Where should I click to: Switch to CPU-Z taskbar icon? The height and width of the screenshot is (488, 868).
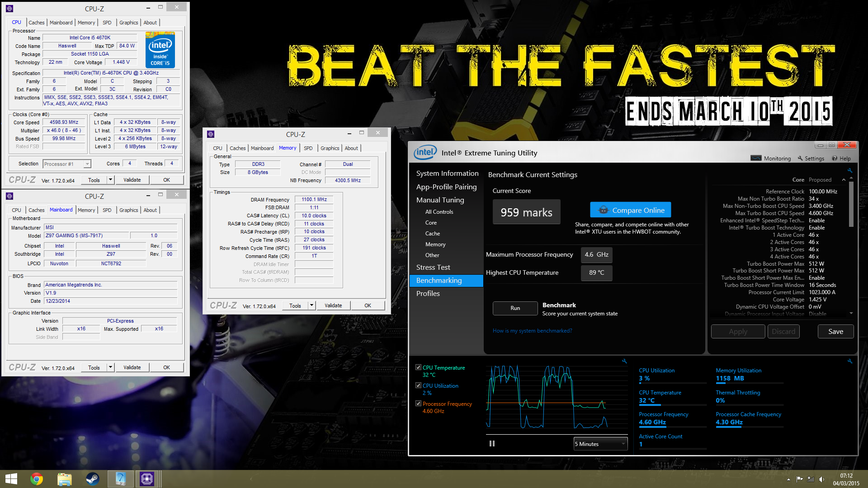tap(147, 479)
